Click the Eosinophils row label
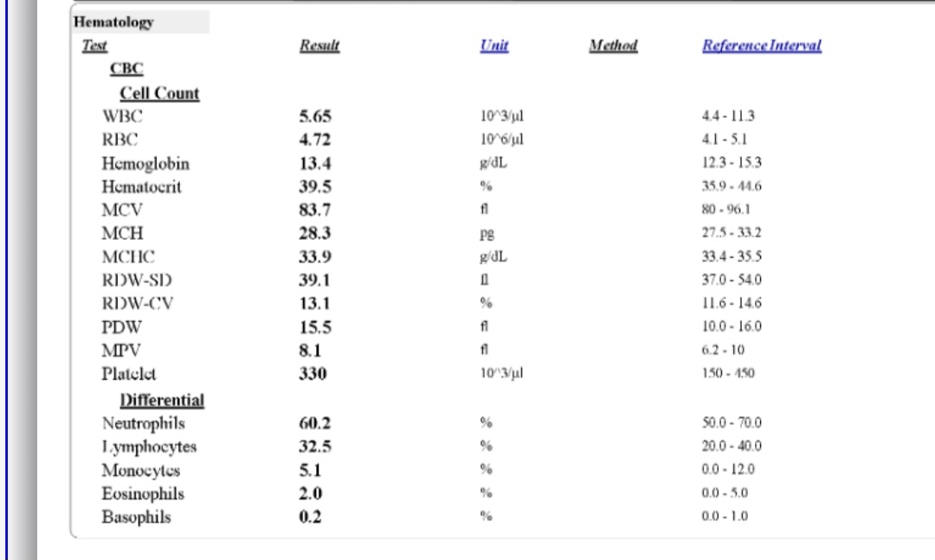This screenshot has height=560, width=935. (x=143, y=494)
